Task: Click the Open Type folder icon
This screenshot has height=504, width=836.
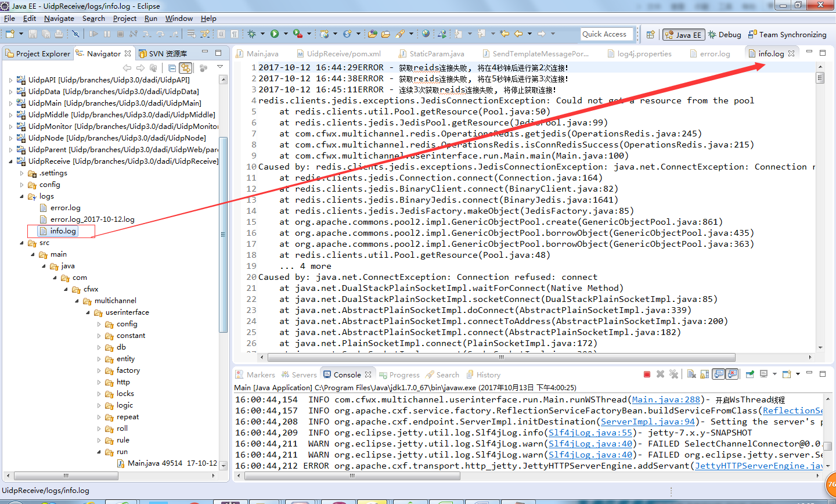Action: [x=372, y=34]
